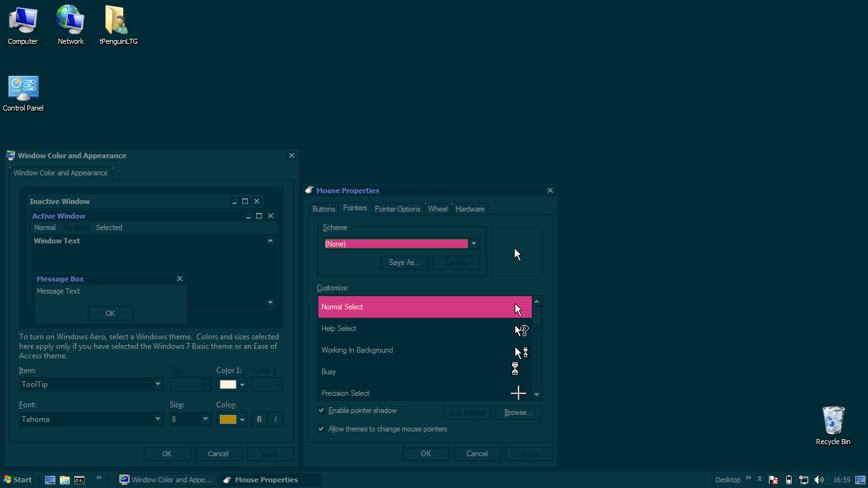
Task: Toggle Enable pointer shadow checkbox
Action: pyautogui.click(x=321, y=410)
